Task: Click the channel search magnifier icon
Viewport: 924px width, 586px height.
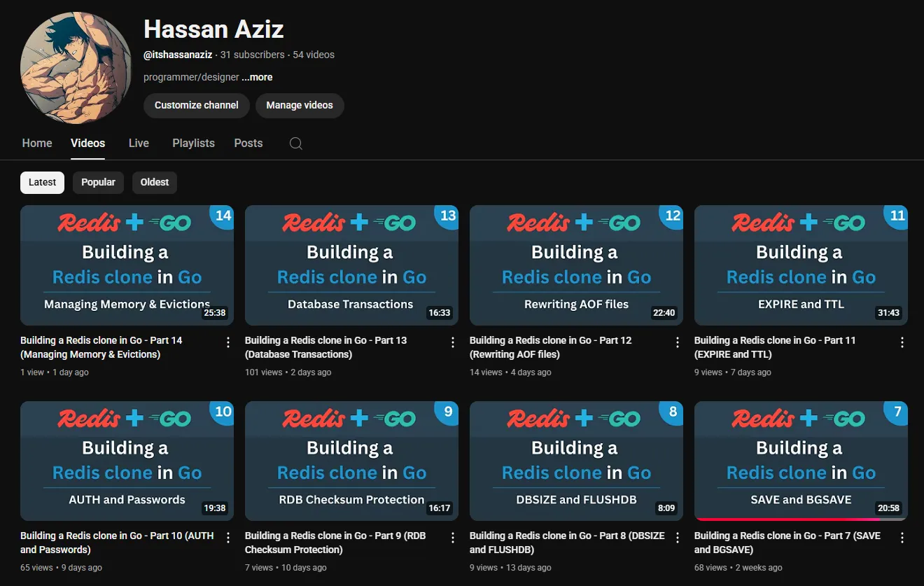Action: tap(296, 144)
